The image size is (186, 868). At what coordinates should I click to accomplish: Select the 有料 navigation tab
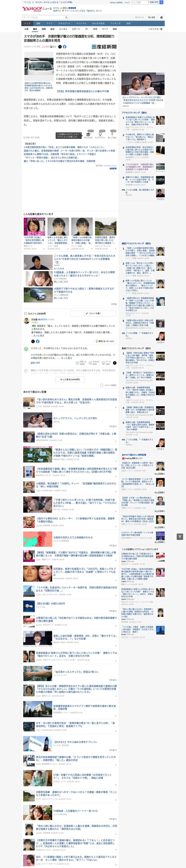(x=129, y=24)
